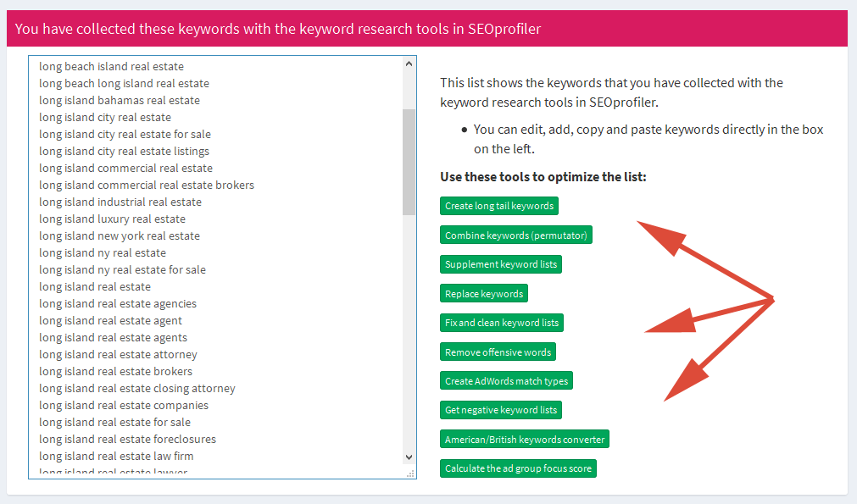Click the keyword long island commercial real estate
Viewport: 857px width, 504px height.
pos(125,168)
